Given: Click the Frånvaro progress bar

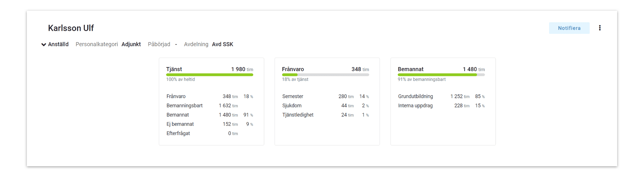Looking at the screenshot, I should coord(325,75).
